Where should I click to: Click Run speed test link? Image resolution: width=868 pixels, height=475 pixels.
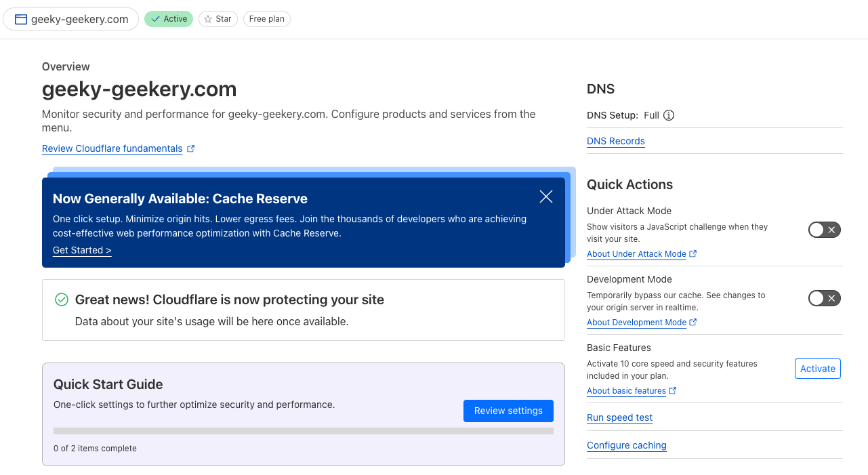[619, 417]
